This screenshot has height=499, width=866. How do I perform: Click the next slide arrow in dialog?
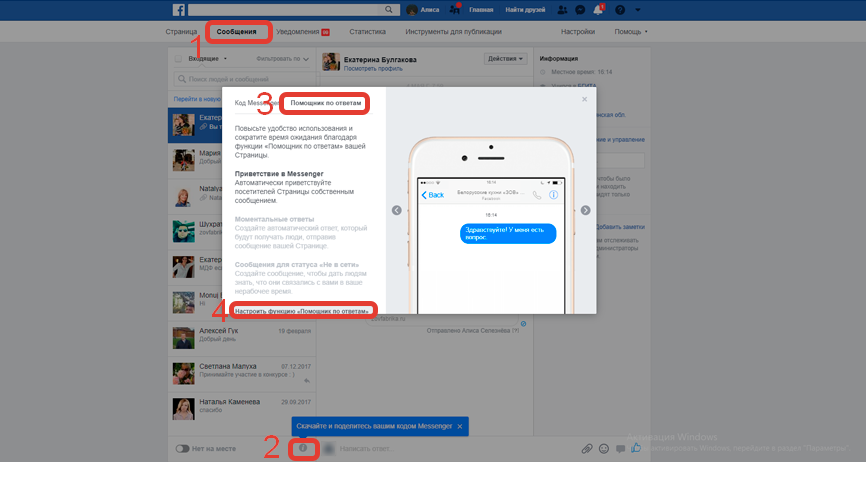585,210
